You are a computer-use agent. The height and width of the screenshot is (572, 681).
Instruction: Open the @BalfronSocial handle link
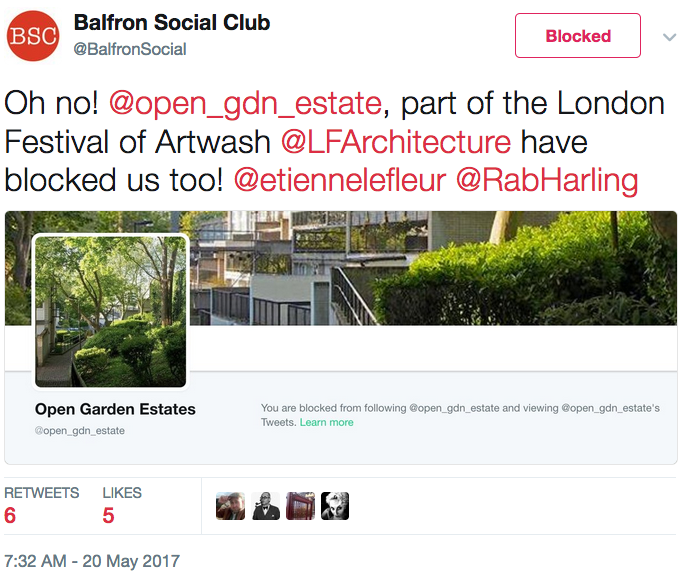[x=130, y=49]
